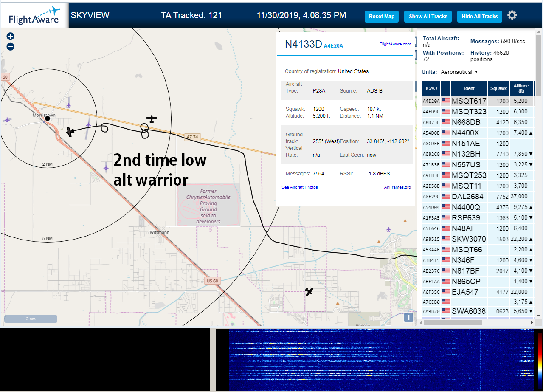
Task: Select the MSQT323 row
Action: pos(478,112)
